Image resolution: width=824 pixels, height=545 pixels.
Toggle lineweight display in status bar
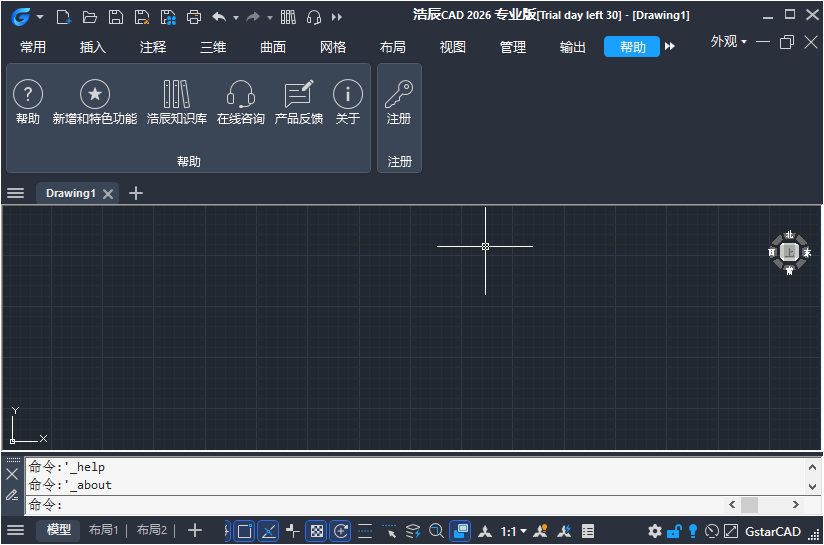point(365,531)
